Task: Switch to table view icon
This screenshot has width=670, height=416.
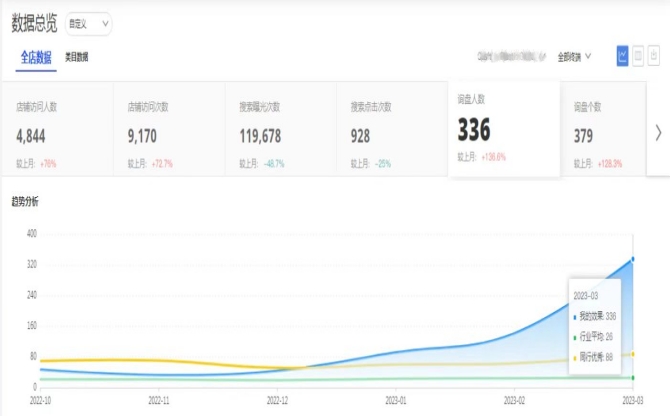Action: [x=638, y=56]
